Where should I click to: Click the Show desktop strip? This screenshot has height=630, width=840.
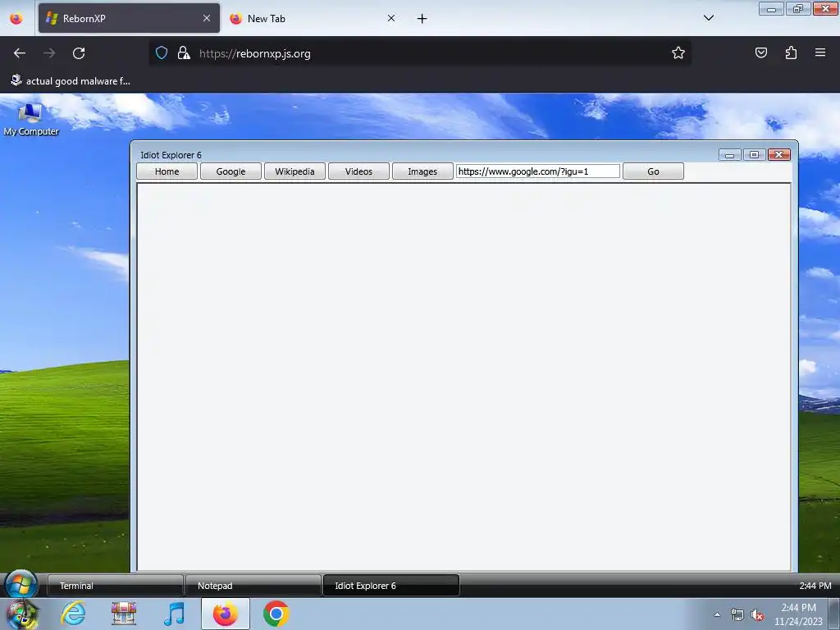tap(834, 614)
